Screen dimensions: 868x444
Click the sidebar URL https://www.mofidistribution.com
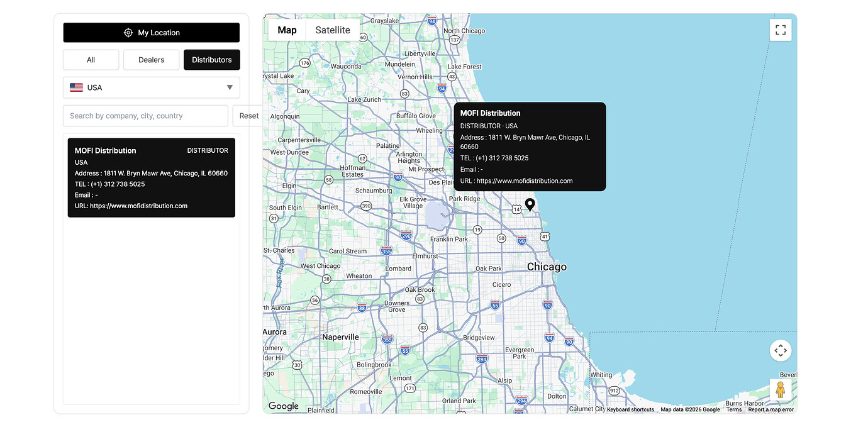point(138,206)
